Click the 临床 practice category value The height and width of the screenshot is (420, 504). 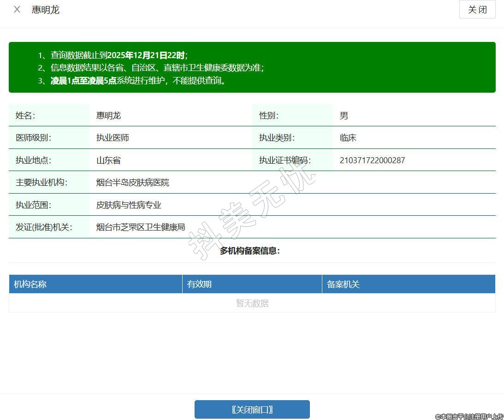tap(348, 137)
